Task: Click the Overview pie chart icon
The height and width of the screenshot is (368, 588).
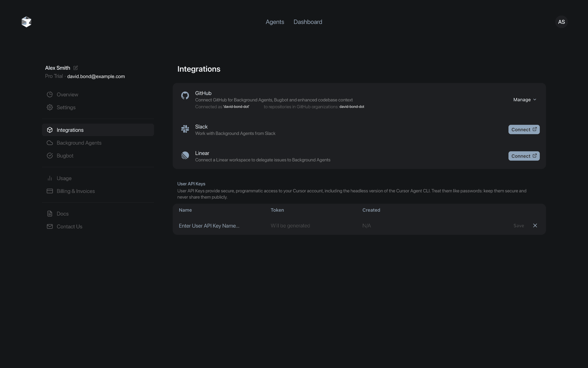Action: [x=50, y=94]
